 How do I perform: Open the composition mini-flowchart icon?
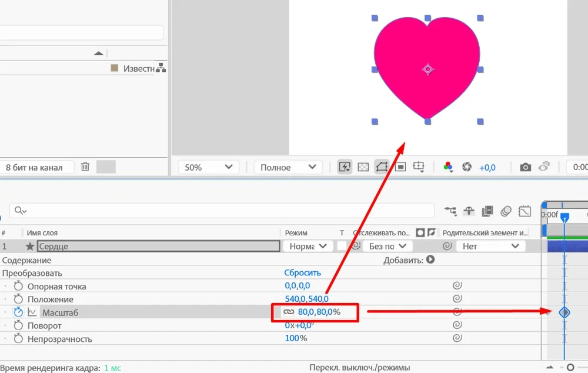point(450,211)
